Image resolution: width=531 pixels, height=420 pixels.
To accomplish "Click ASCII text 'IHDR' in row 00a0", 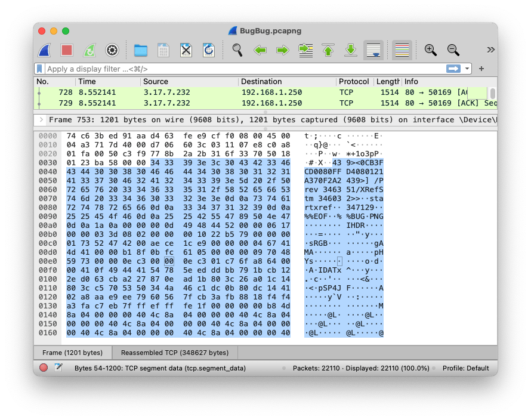I will tap(356, 226).
